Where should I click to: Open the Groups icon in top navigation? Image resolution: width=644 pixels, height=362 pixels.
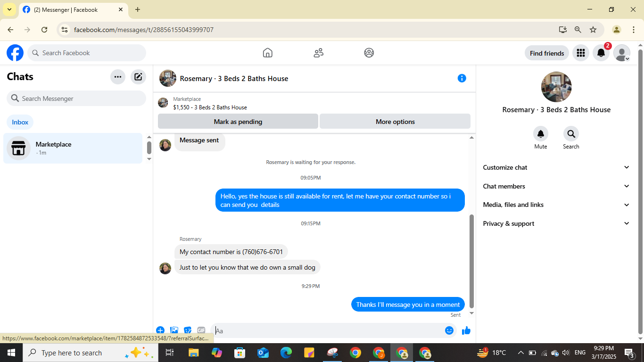(369, 53)
